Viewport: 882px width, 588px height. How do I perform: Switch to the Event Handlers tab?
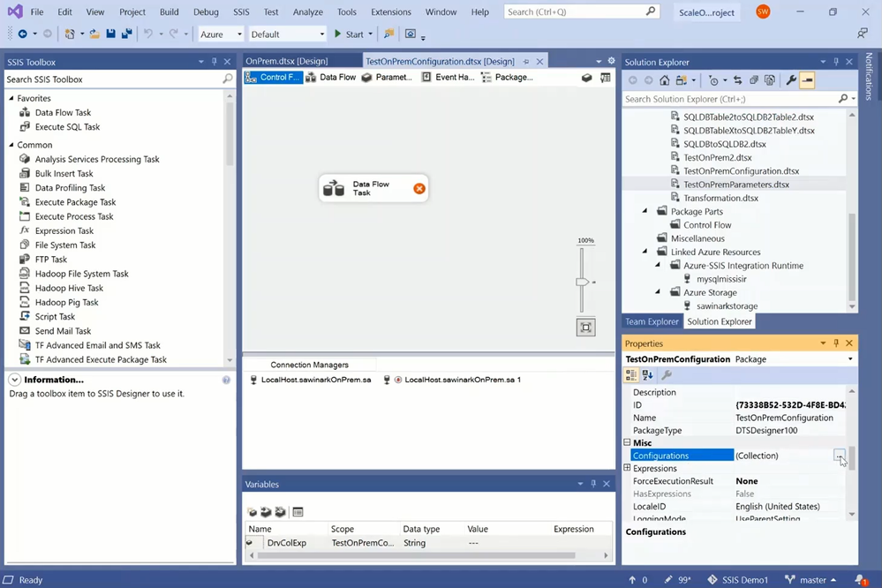coord(449,77)
